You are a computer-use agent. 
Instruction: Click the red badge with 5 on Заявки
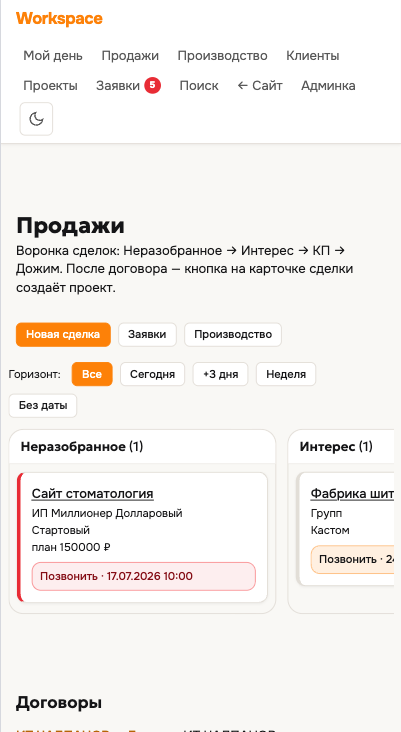coord(152,85)
